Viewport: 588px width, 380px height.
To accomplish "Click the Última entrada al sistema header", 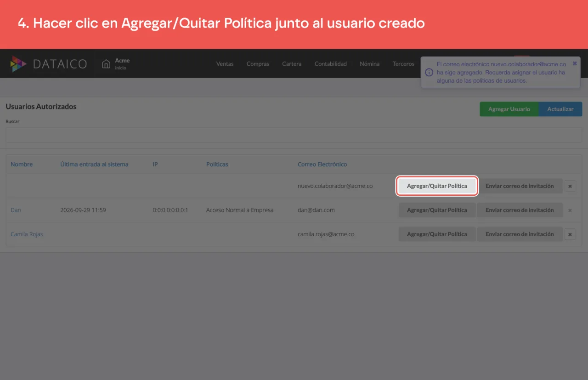I will [x=94, y=164].
